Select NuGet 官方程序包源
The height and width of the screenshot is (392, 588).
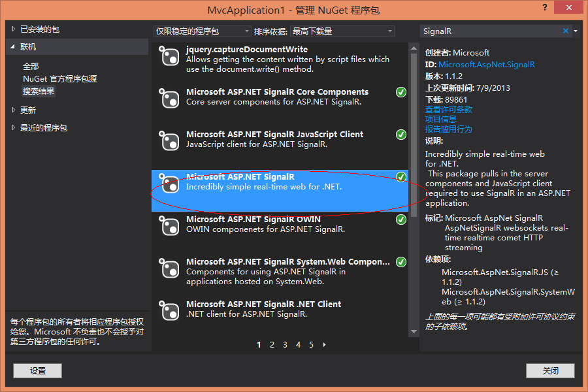(x=60, y=79)
